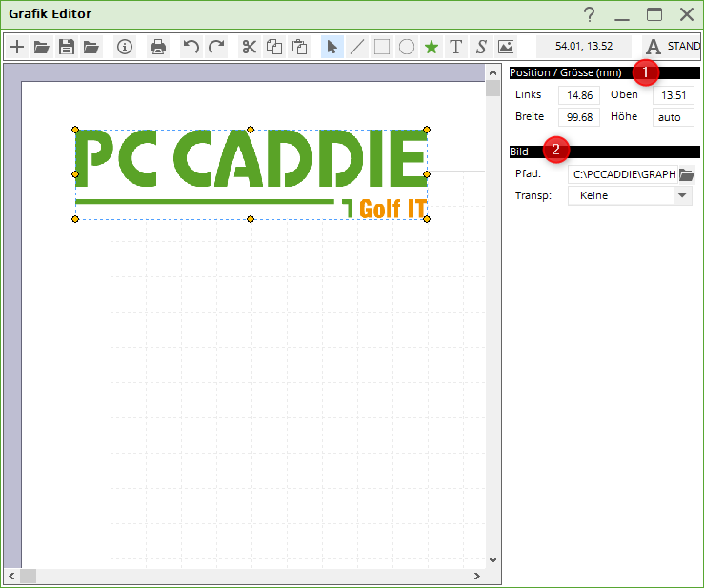Select the green Star tool

[432, 47]
